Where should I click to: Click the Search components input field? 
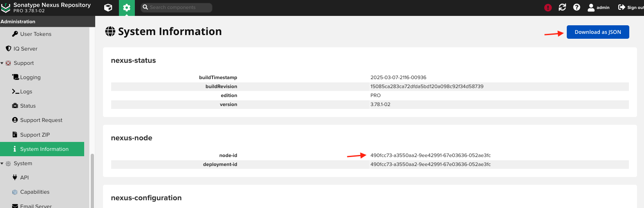point(177,7)
